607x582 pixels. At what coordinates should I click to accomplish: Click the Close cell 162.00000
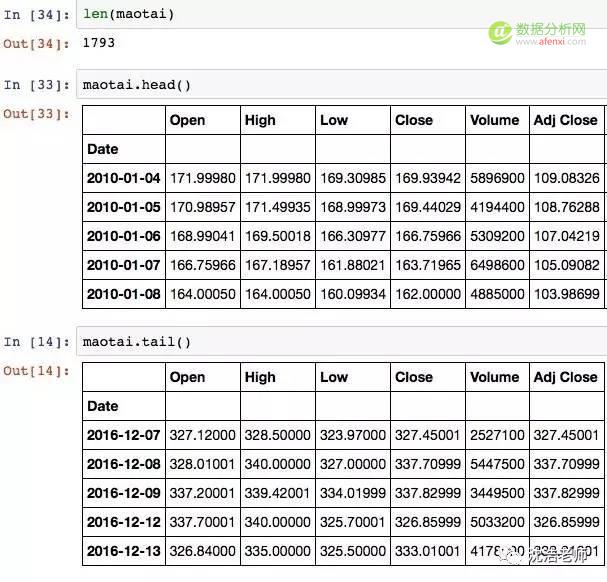point(428,294)
